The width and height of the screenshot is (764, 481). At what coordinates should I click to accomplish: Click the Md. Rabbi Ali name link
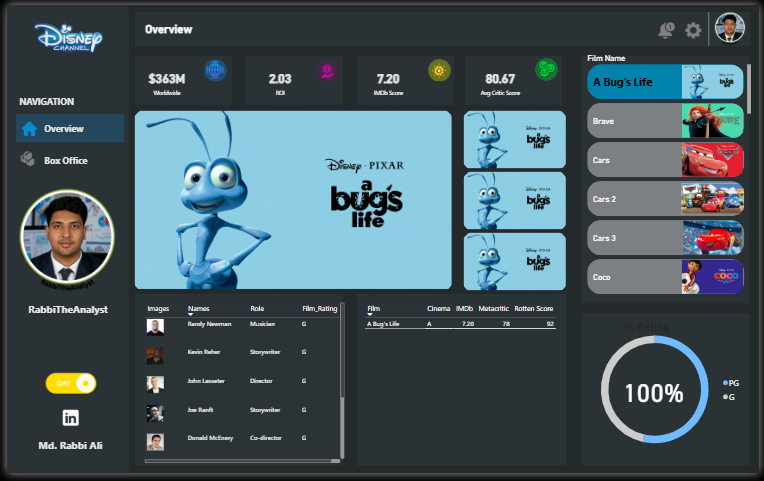pyautogui.click(x=71, y=445)
